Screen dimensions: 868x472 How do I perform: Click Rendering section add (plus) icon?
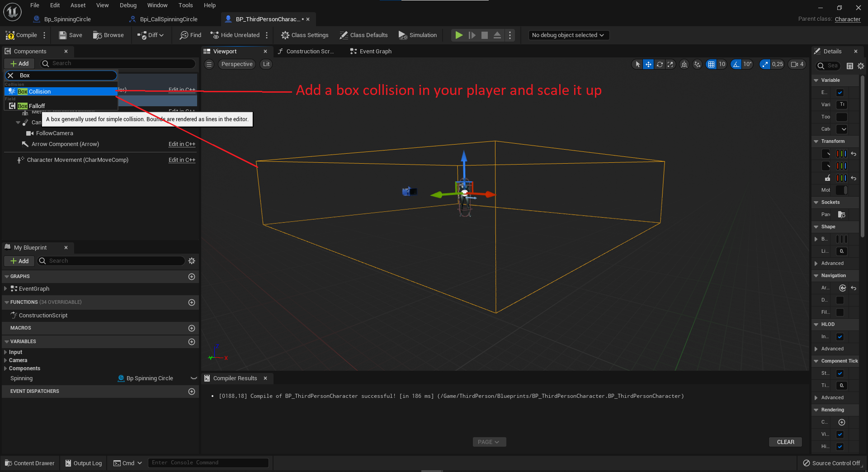tap(842, 422)
